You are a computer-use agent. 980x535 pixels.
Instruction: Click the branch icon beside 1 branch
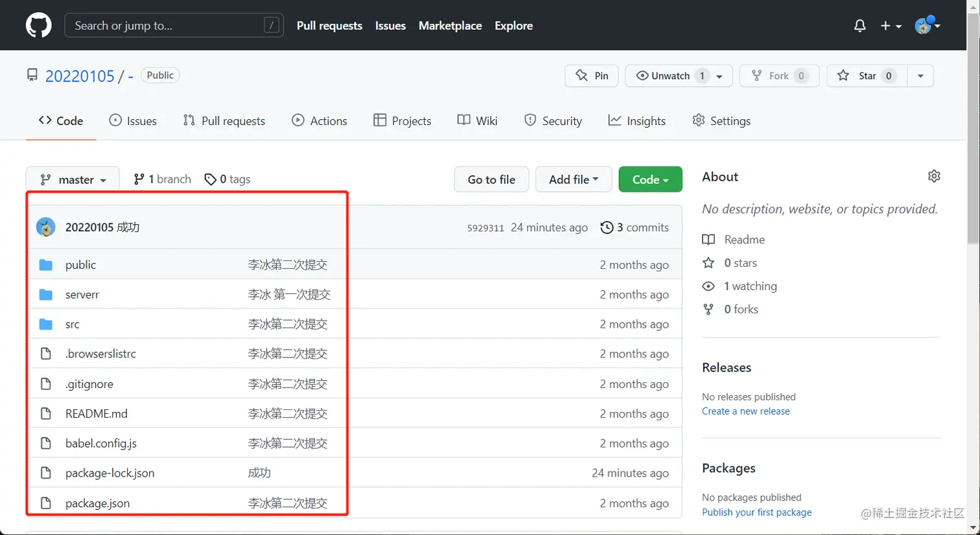pyautogui.click(x=139, y=179)
